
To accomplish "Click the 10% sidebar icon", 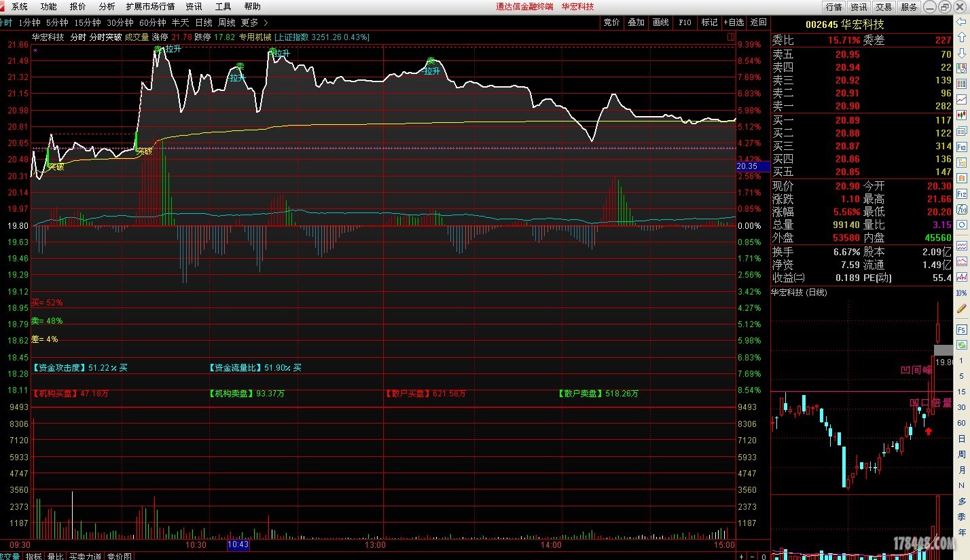I will [962, 293].
